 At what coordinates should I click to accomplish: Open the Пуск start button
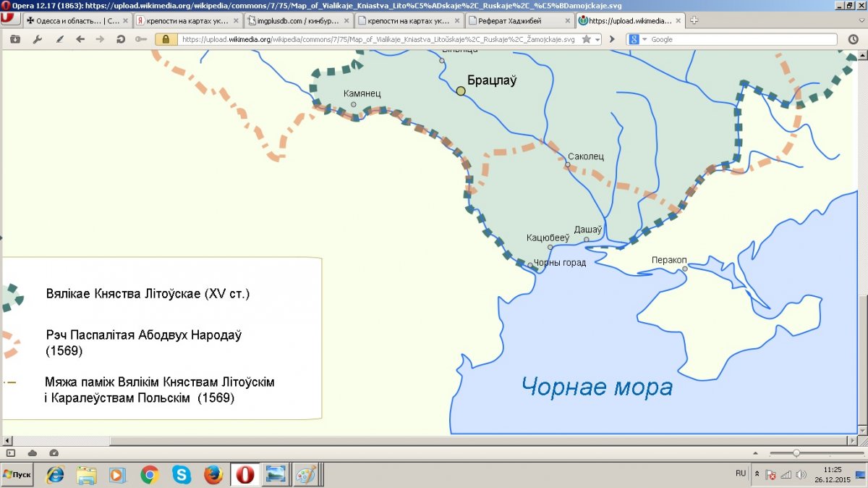coord(18,474)
